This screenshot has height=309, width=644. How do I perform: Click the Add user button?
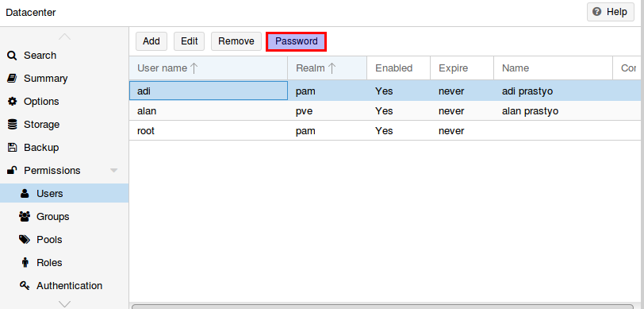(151, 41)
